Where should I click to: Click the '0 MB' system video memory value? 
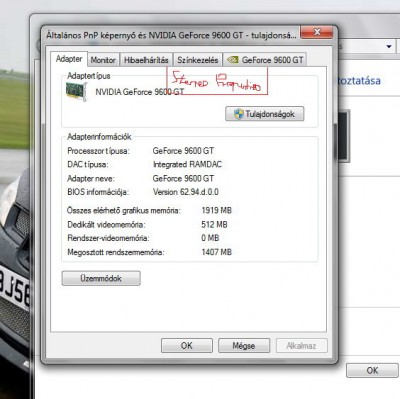tap(210, 238)
